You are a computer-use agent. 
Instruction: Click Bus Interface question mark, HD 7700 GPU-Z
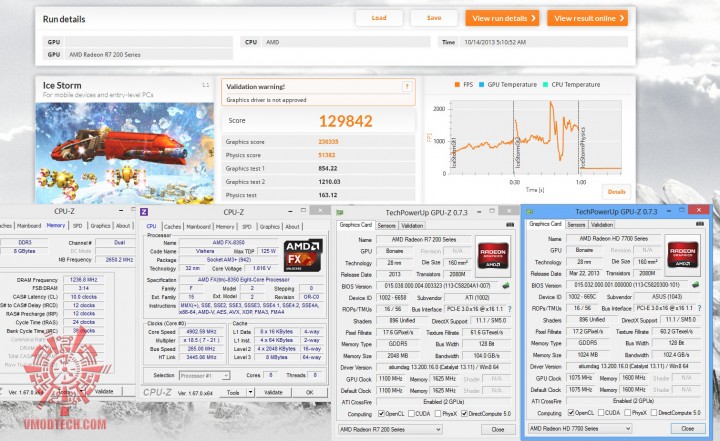point(699,308)
